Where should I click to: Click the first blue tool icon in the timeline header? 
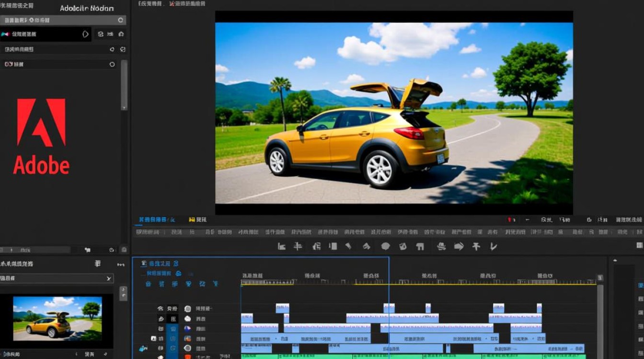[149, 284]
